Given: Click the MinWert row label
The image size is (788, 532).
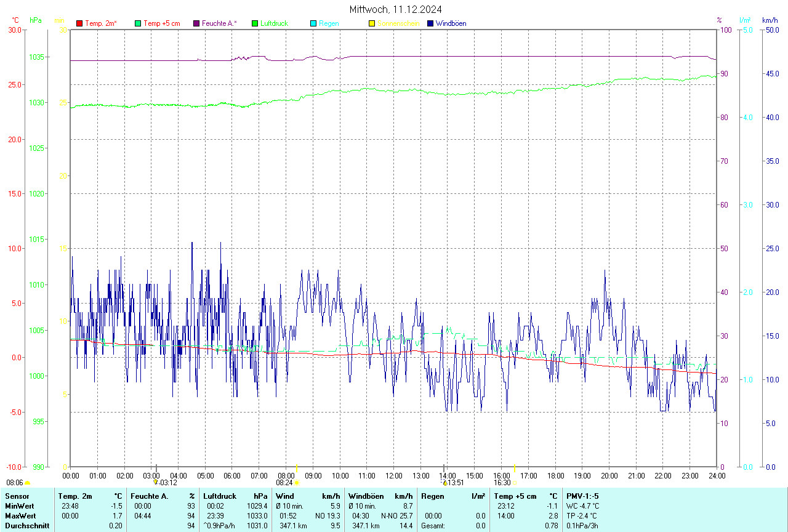Looking at the screenshot, I should pos(19,506).
